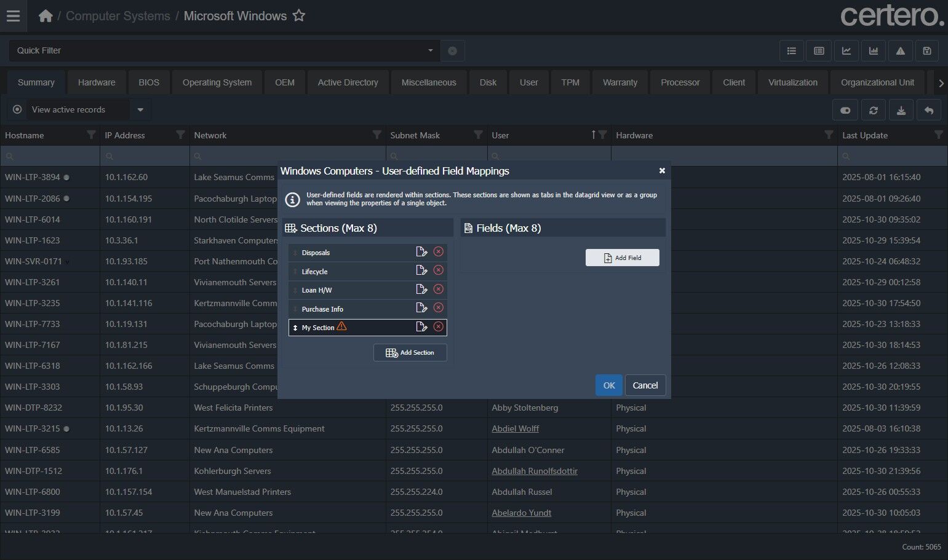Click the Add Section button
Screen dimensions: 948x560
410,353
